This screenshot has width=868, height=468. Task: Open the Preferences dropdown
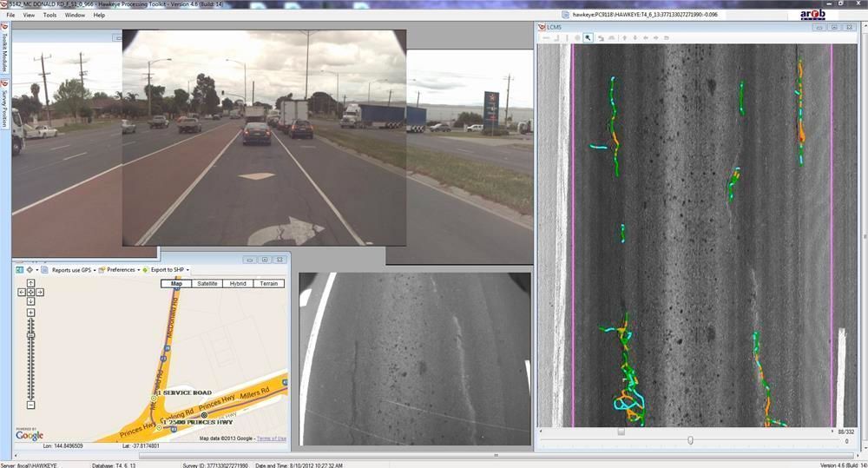[x=120, y=270]
